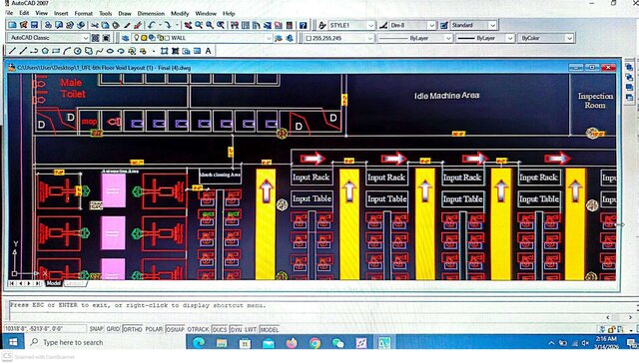Click the Pan realtime icon
Viewport: 639px width, 364px height.
pyautogui.click(x=188, y=25)
